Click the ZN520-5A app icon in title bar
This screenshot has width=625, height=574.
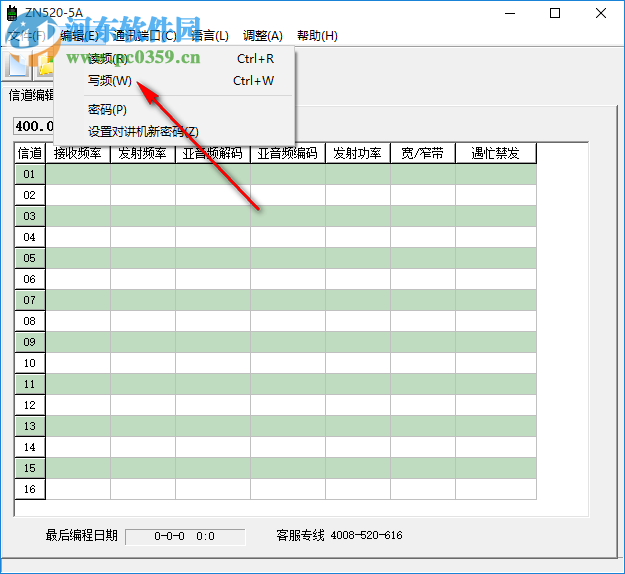pos(12,13)
